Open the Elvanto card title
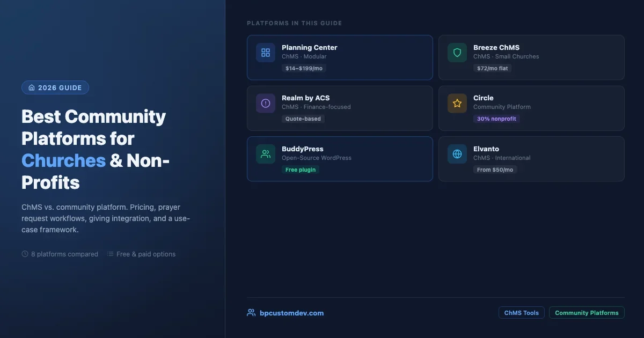The height and width of the screenshot is (338, 644). coord(487,149)
